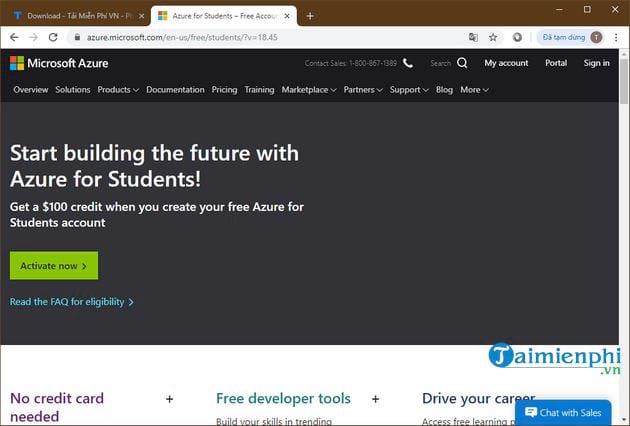This screenshot has width=630, height=426.
Task: Bookmark this page with star icon
Action: tap(493, 37)
